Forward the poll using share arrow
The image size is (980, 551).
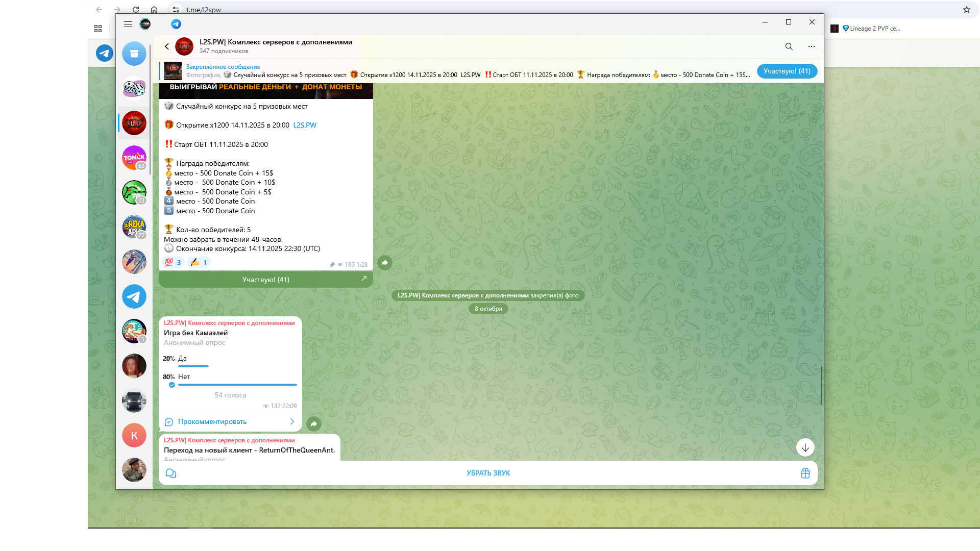[314, 424]
